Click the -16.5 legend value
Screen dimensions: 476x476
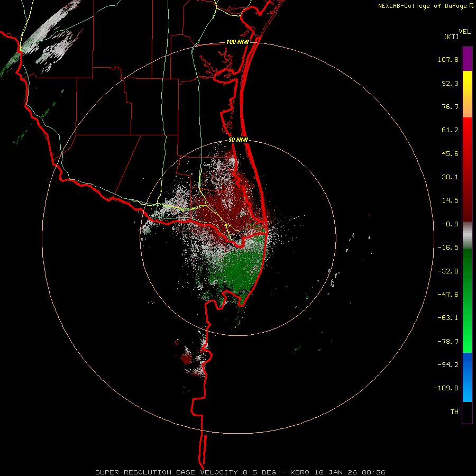tap(448, 248)
